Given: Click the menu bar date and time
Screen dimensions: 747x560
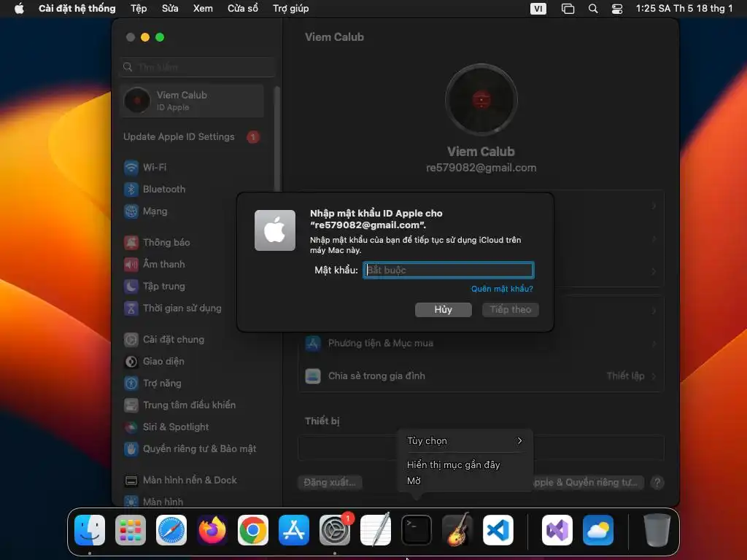Looking at the screenshot, I should (x=684, y=9).
